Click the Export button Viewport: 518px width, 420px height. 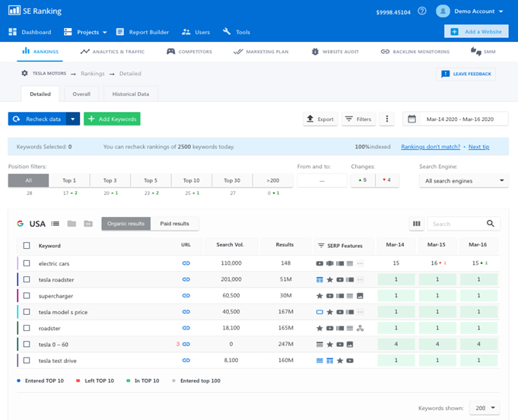[320, 119]
